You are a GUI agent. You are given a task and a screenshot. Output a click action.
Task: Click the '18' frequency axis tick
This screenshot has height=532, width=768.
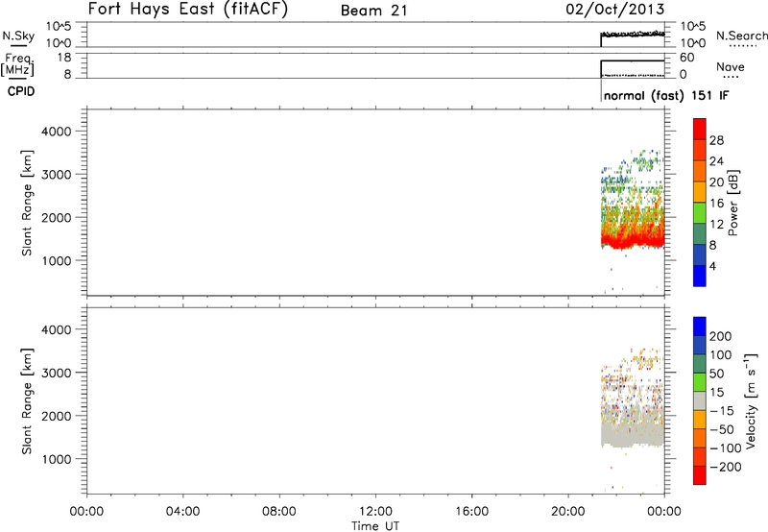(x=64, y=58)
